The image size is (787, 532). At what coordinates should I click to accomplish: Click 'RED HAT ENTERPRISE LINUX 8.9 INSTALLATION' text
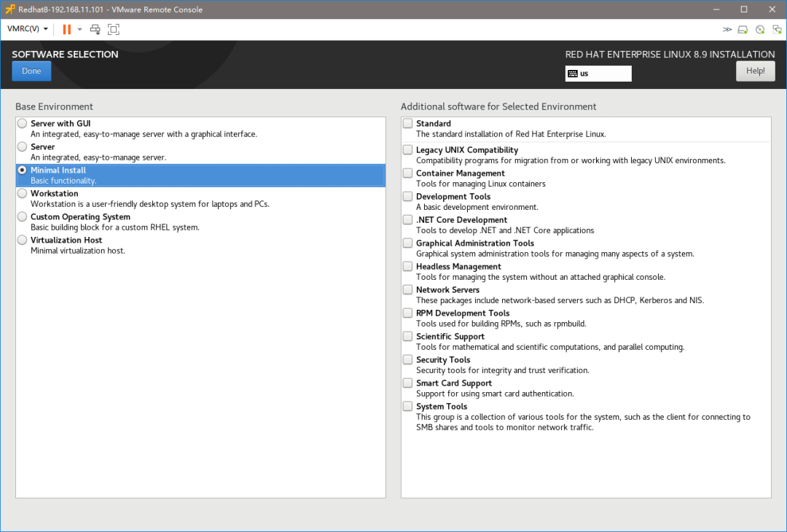(x=670, y=54)
